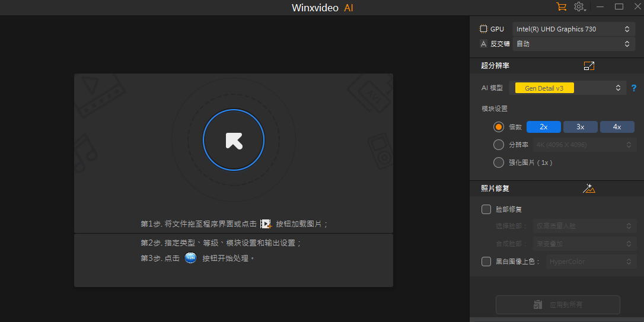The width and height of the screenshot is (644, 322).
Task: Minimize the Winxvideo AI window
Action: tap(600, 7)
